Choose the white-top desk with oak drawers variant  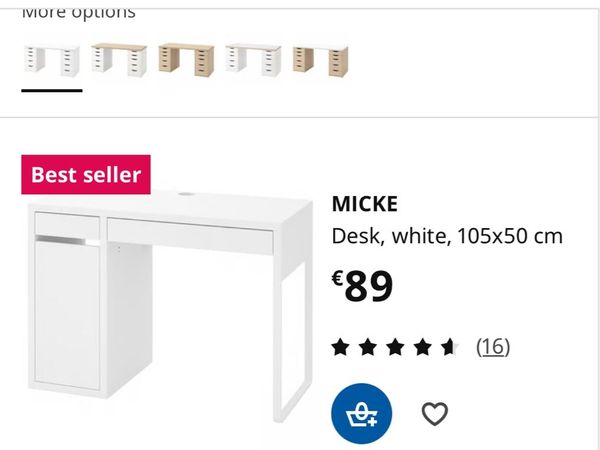point(319,60)
